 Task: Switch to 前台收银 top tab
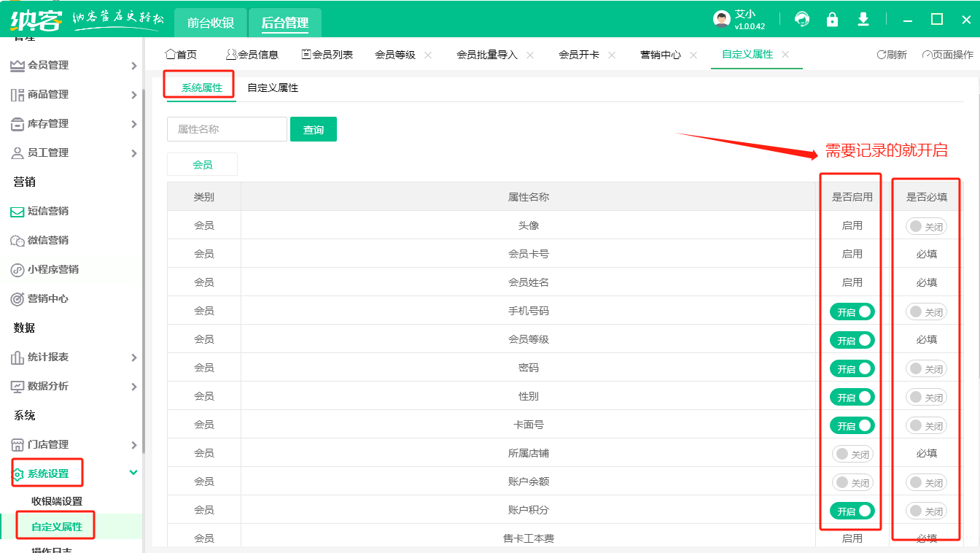211,23
